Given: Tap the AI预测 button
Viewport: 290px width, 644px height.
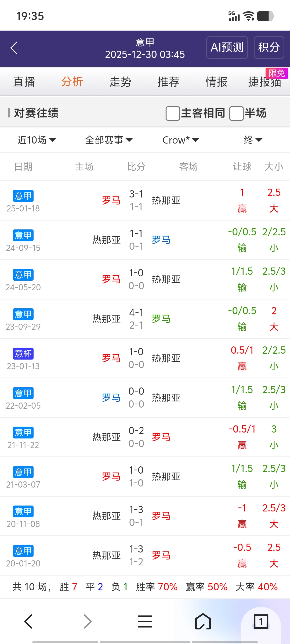Looking at the screenshot, I should pos(227,47).
